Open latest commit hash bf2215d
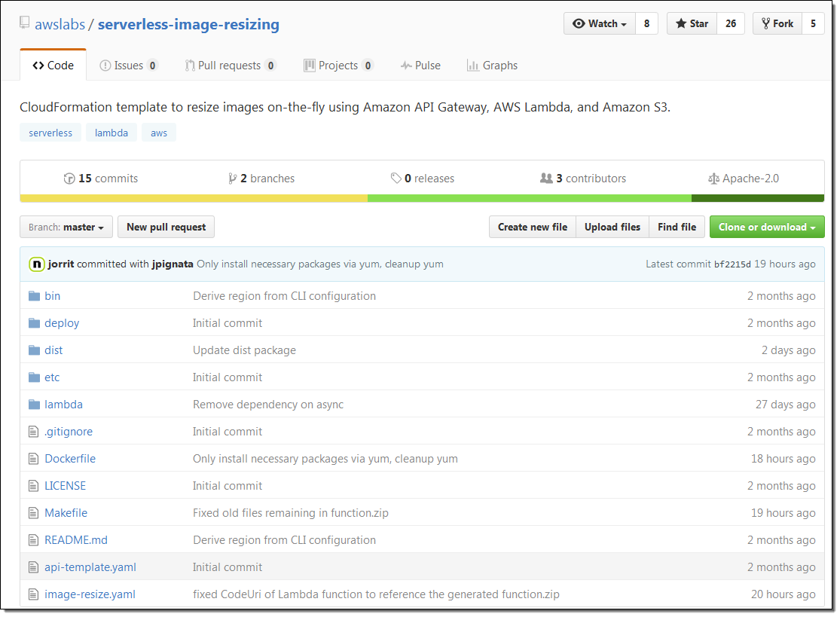Screen dimensions: 840x617 pos(732,264)
